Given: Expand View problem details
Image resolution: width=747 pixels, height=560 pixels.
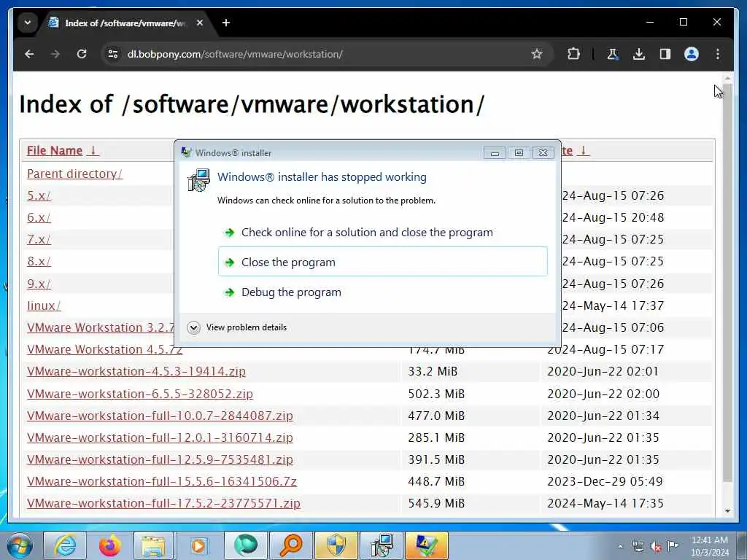Looking at the screenshot, I should pyautogui.click(x=237, y=327).
